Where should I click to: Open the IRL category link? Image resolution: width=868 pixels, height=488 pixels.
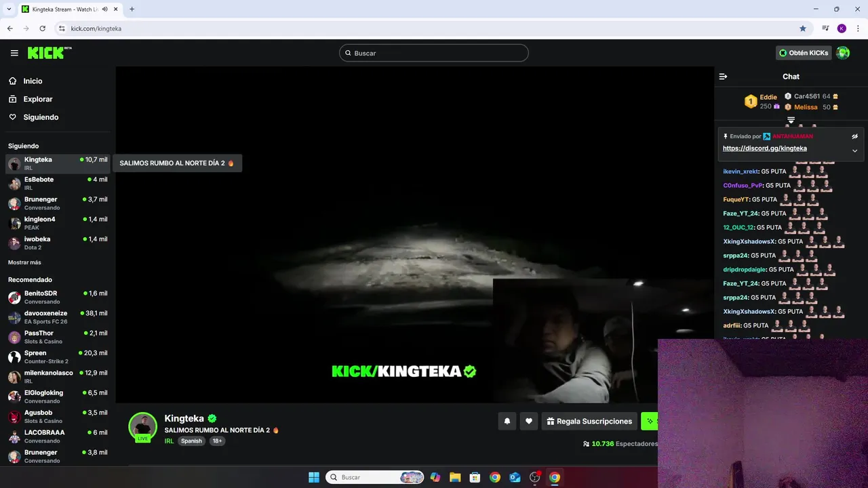[x=169, y=441]
